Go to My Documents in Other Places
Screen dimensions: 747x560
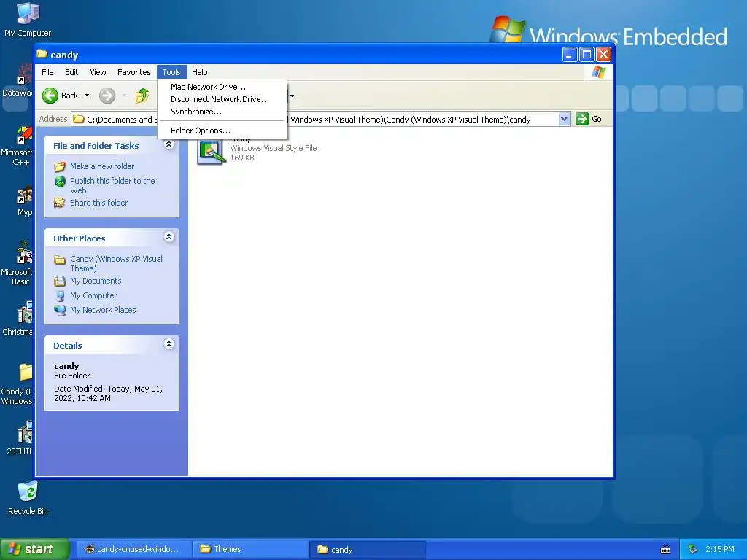pos(96,281)
